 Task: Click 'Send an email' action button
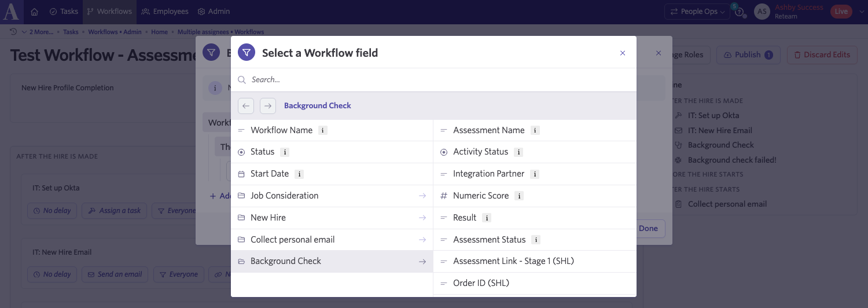[115, 274]
